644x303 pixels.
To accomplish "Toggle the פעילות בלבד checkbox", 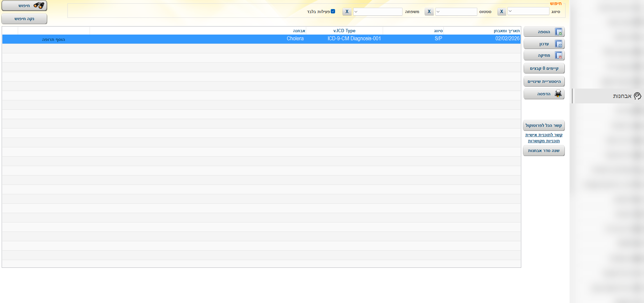I will pos(333,11).
